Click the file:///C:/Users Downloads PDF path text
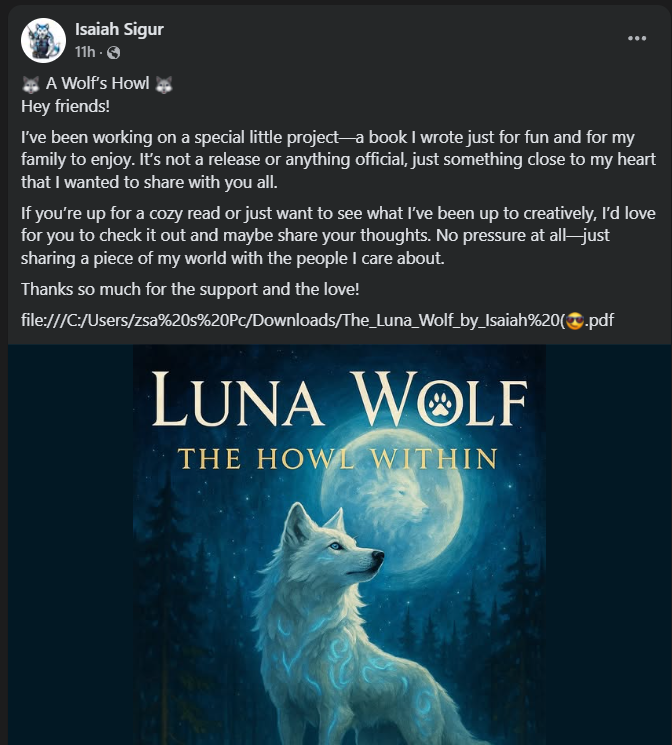Viewport: 672px width, 745px height. tap(317, 320)
